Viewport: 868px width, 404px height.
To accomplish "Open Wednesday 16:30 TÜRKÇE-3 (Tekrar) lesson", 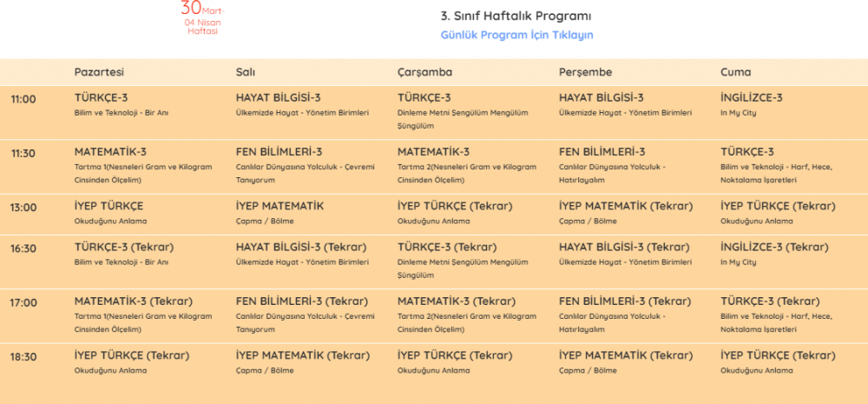I will 447,248.
